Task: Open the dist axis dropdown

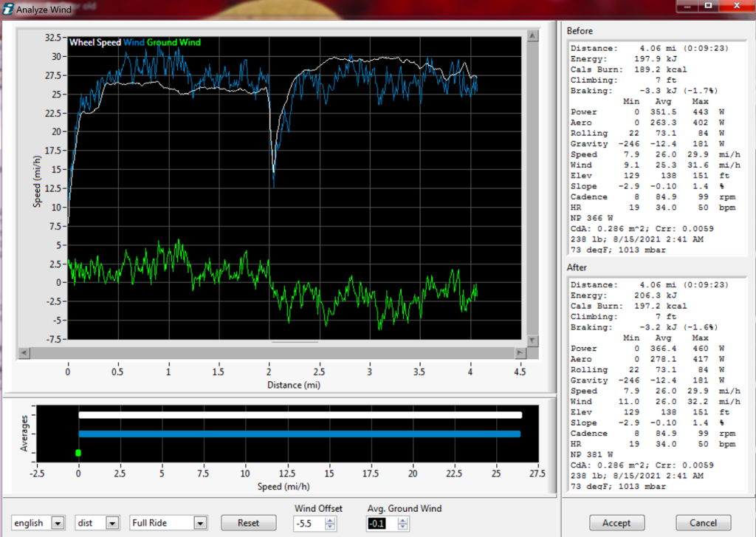Action: [x=112, y=523]
